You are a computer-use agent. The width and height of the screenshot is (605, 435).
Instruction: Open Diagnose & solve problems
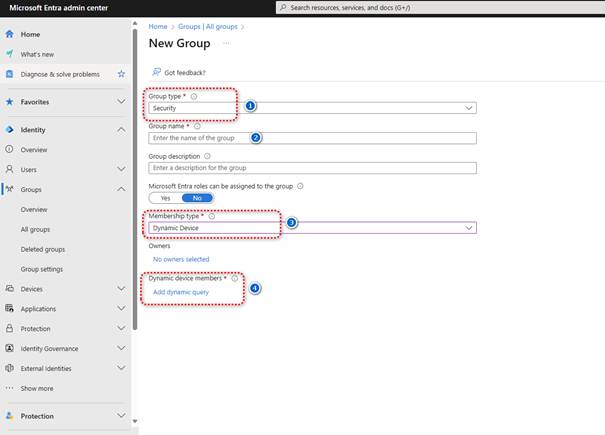click(60, 74)
